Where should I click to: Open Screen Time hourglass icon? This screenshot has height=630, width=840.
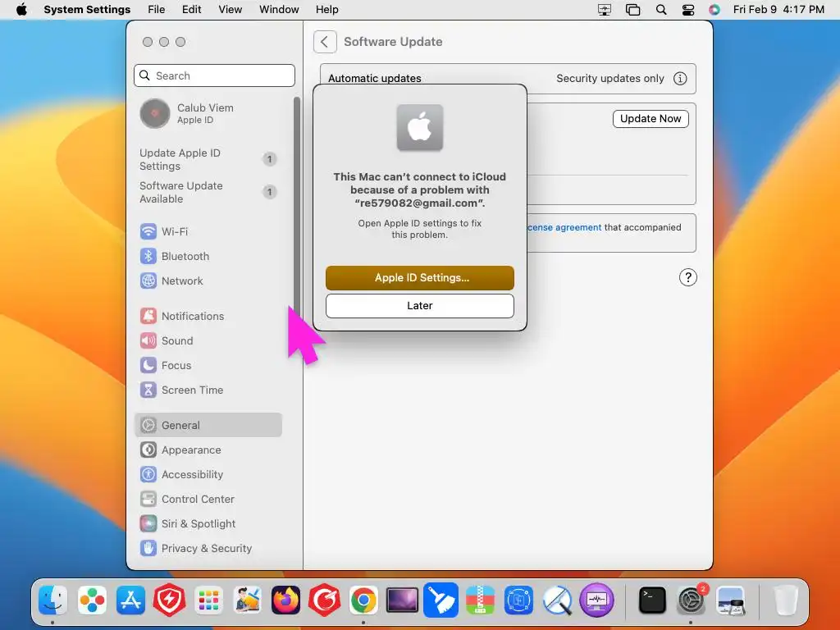[x=148, y=390]
